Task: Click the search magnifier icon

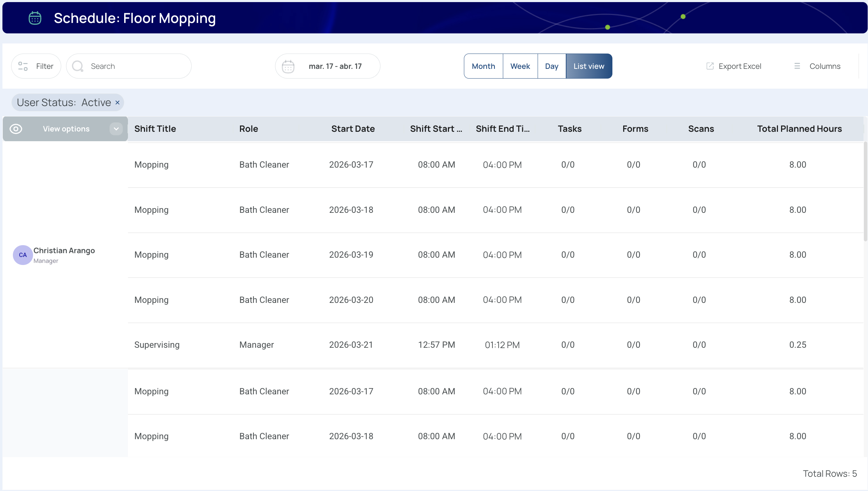Action: point(78,66)
